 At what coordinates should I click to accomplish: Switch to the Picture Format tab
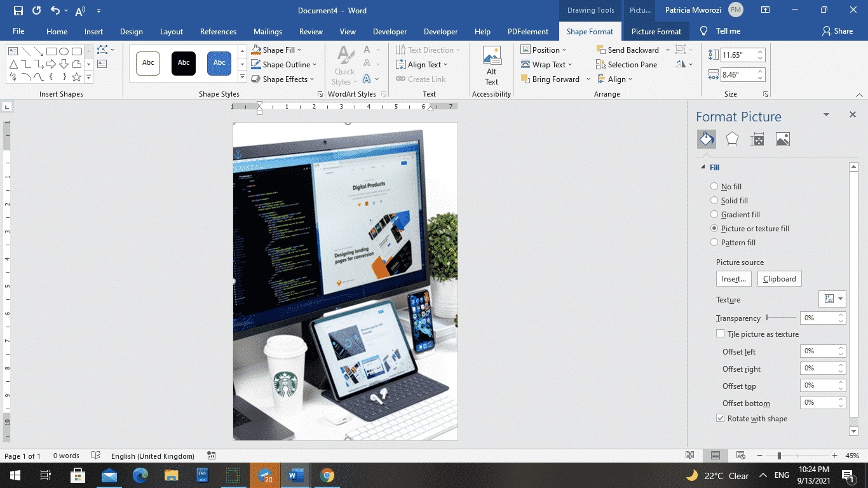pos(656,30)
